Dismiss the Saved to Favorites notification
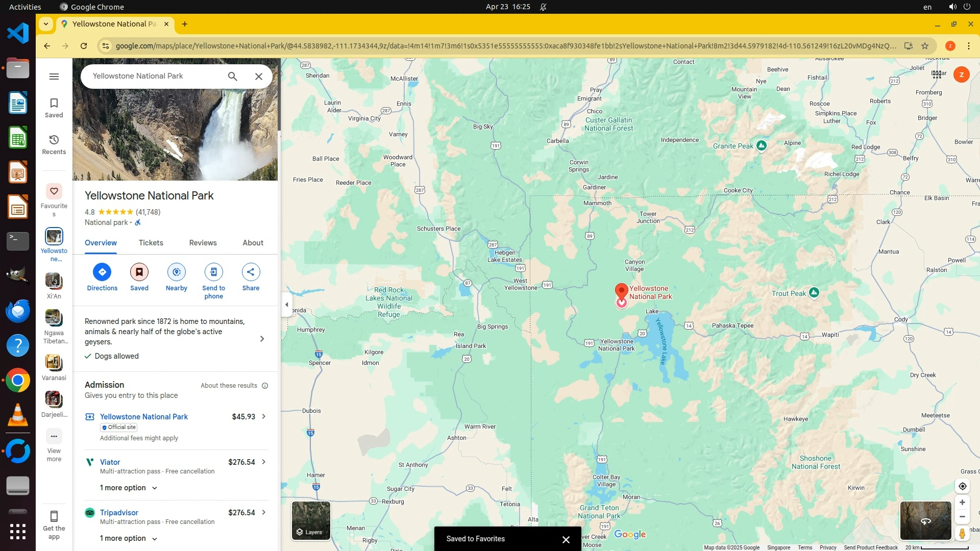The image size is (980, 551). (566, 539)
